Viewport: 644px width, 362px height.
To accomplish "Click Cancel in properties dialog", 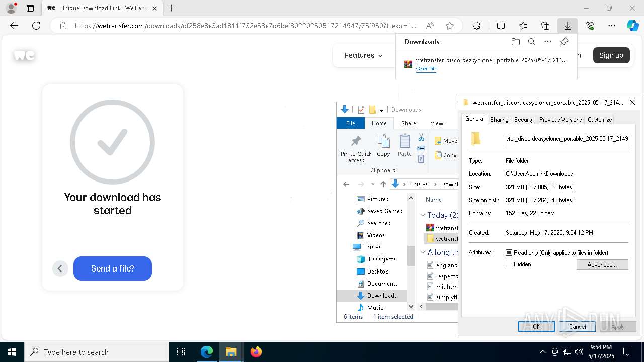I will (577, 327).
